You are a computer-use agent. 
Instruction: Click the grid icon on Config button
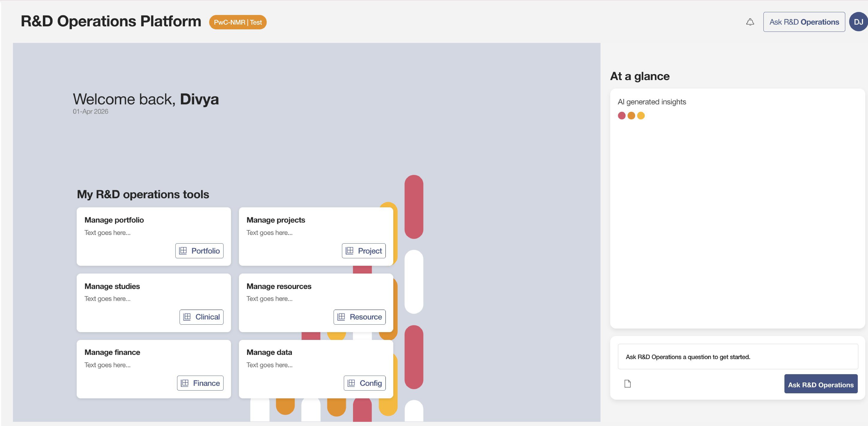coord(351,383)
